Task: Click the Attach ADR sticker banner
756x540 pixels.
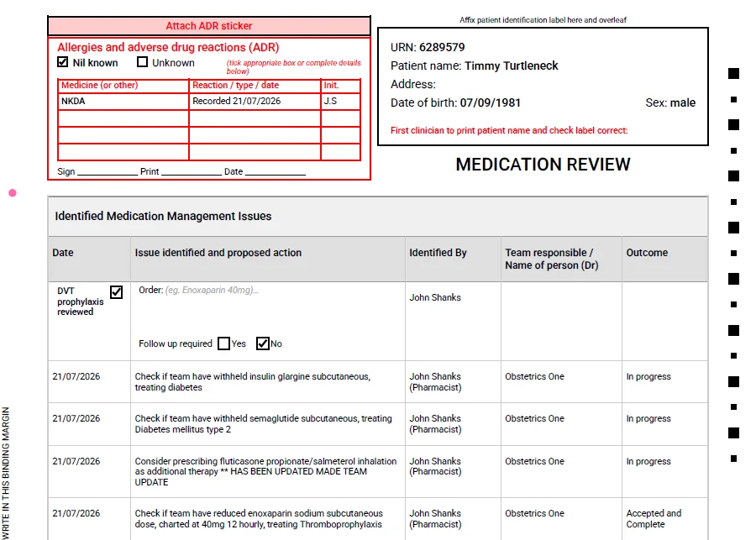Action: coord(209,26)
